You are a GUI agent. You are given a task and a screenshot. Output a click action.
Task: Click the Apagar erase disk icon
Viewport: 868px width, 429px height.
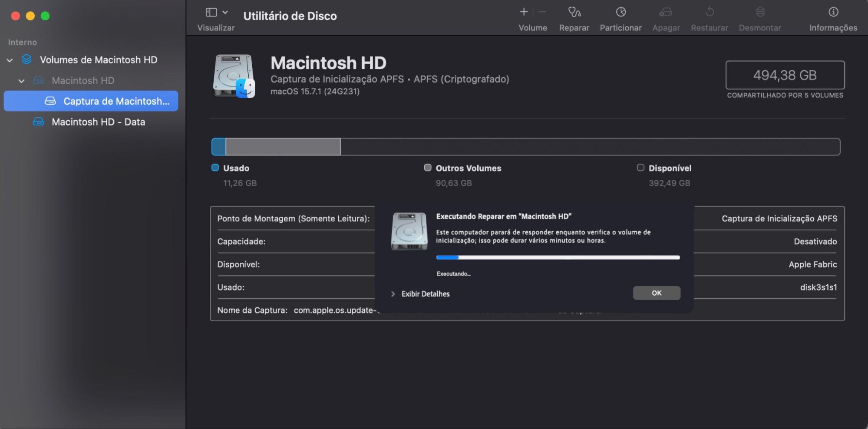click(x=666, y=12)
